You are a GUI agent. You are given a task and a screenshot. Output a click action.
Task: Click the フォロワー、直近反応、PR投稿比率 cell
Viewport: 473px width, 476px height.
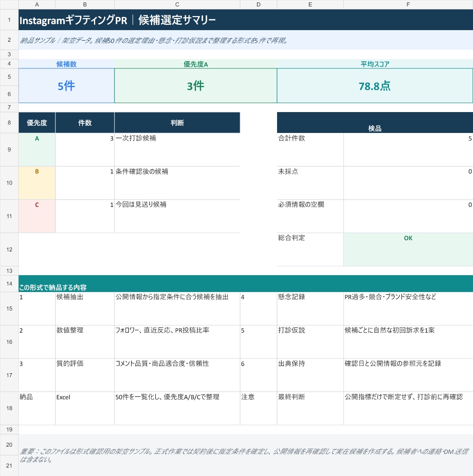pos(177,342)
